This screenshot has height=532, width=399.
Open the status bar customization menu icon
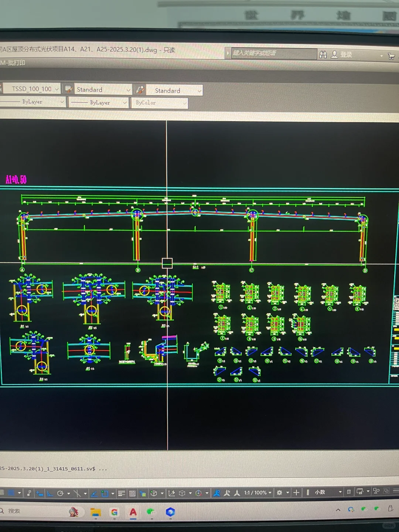[x=396, y=491]
